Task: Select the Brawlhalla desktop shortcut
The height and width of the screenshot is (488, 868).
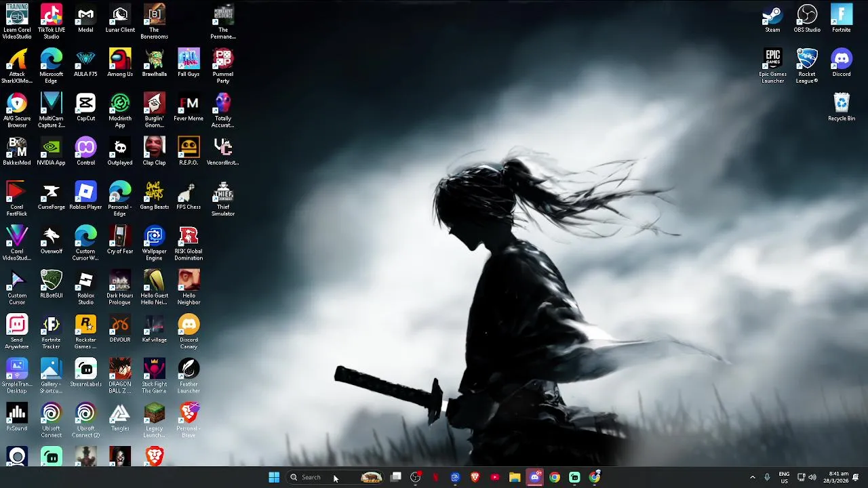Action: 155,63
